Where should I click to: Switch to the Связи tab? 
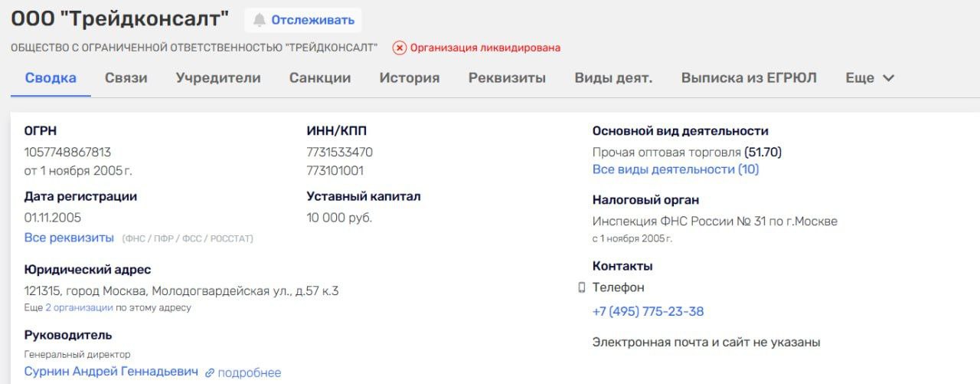(126, 78)
